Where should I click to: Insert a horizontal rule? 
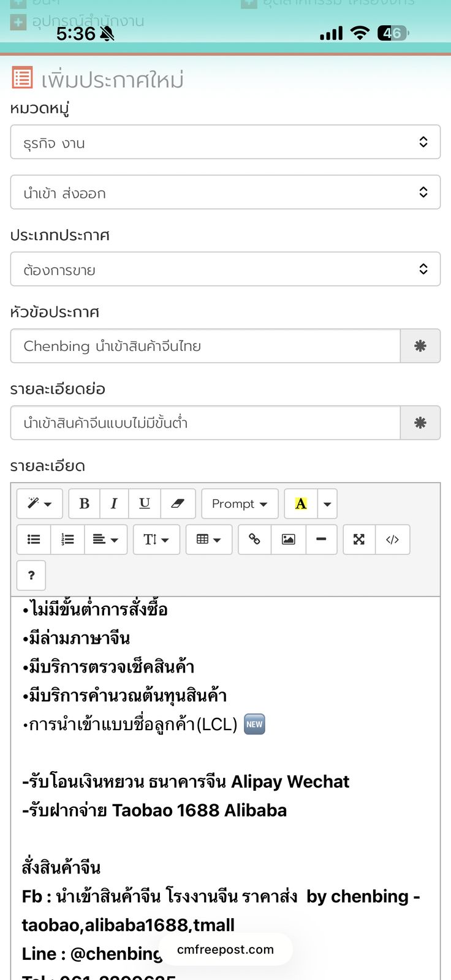tap(321, 539)
